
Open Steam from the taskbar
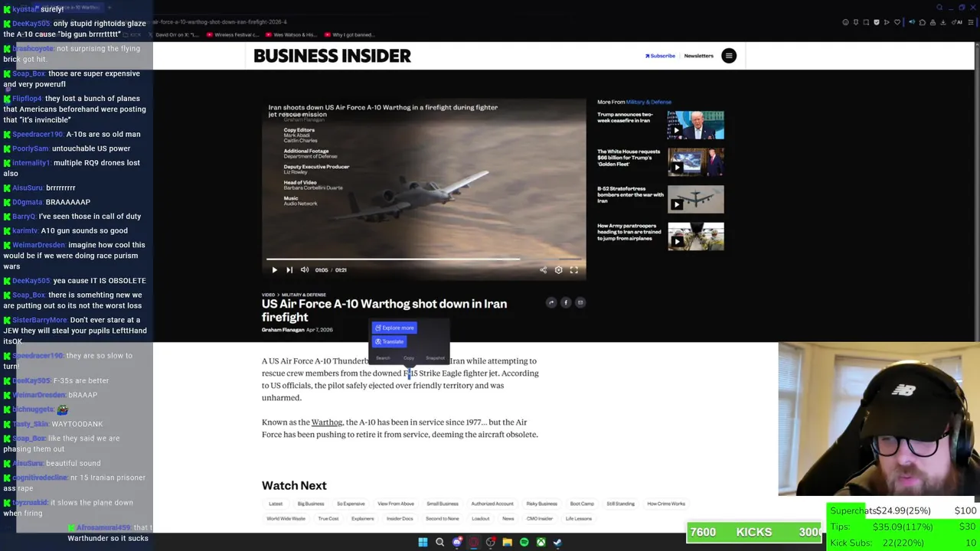(x=557, y=543)
